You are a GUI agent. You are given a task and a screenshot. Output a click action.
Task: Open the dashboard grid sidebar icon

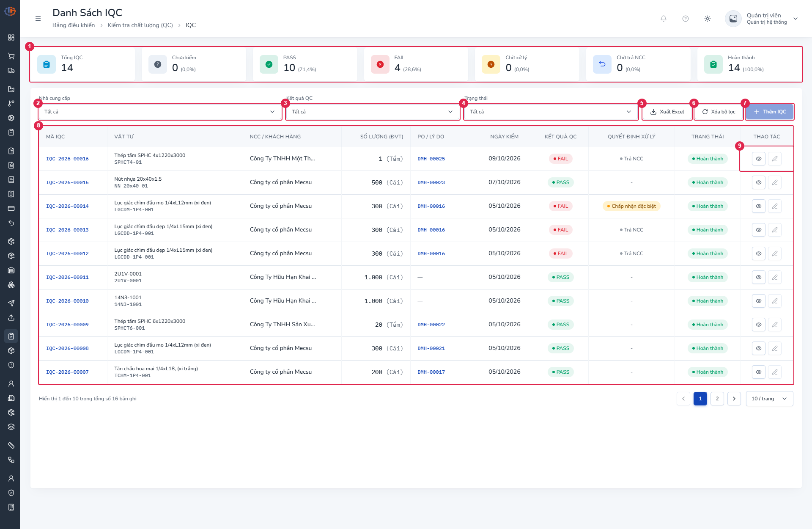(11, 38)
